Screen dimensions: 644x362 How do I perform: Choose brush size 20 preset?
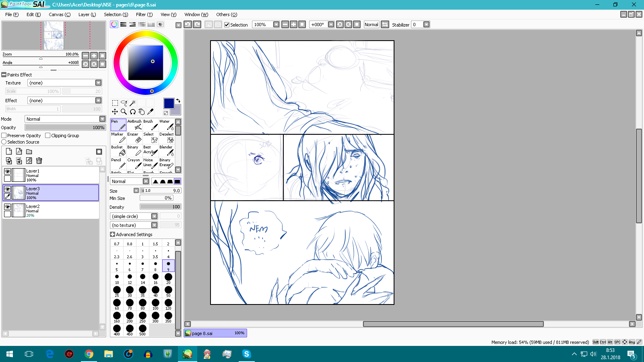click(168, 278)
